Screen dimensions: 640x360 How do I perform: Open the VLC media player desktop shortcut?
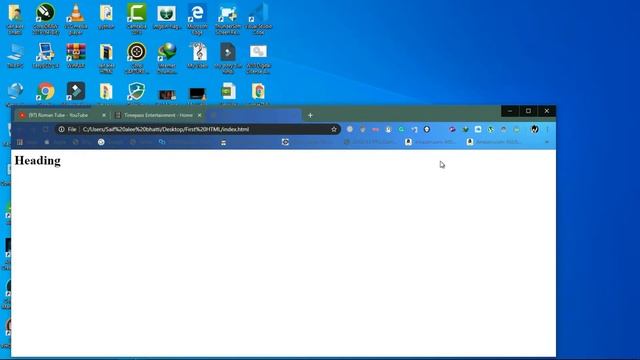coord(76,18)
